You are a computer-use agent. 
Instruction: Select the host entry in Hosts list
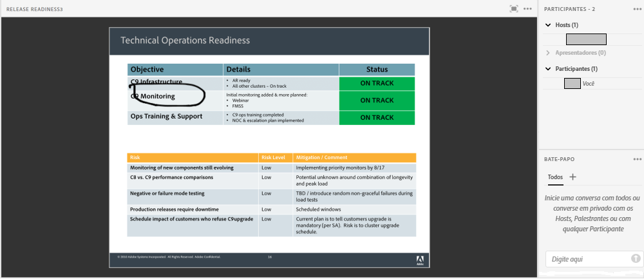click(x=586, y=39)
